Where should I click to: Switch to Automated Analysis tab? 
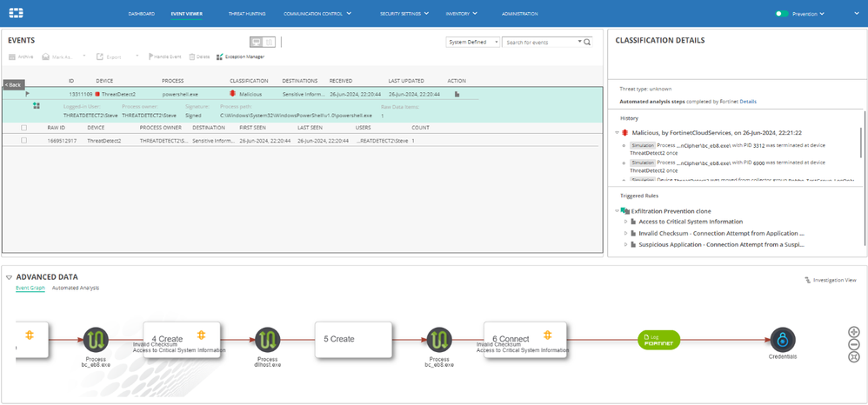(x=76, y=288)
